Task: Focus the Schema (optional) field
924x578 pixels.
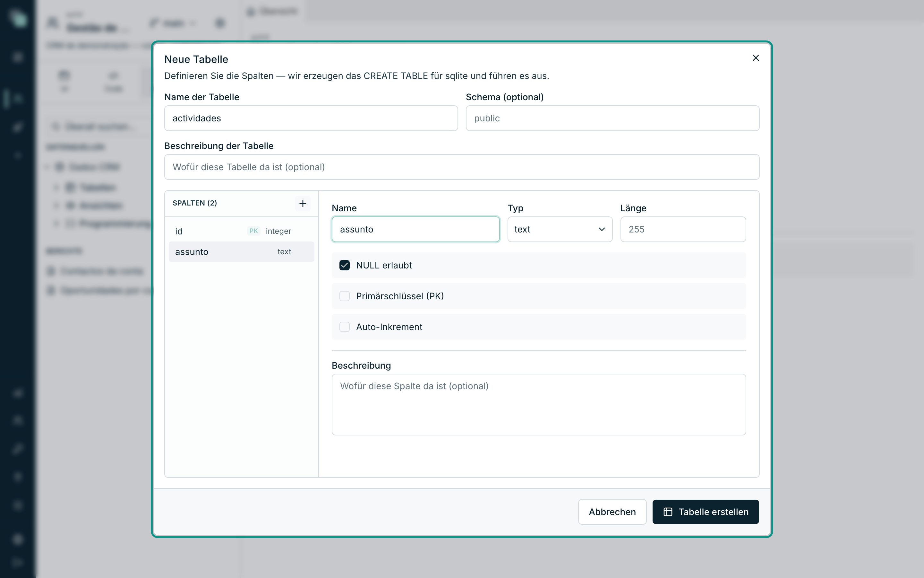Action: (x=612, y=118)
